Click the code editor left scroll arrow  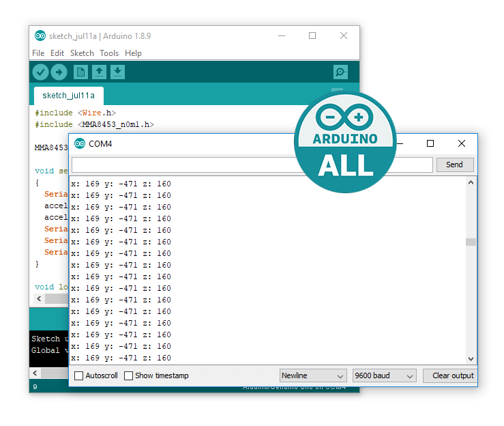click(x=39, y=298)
